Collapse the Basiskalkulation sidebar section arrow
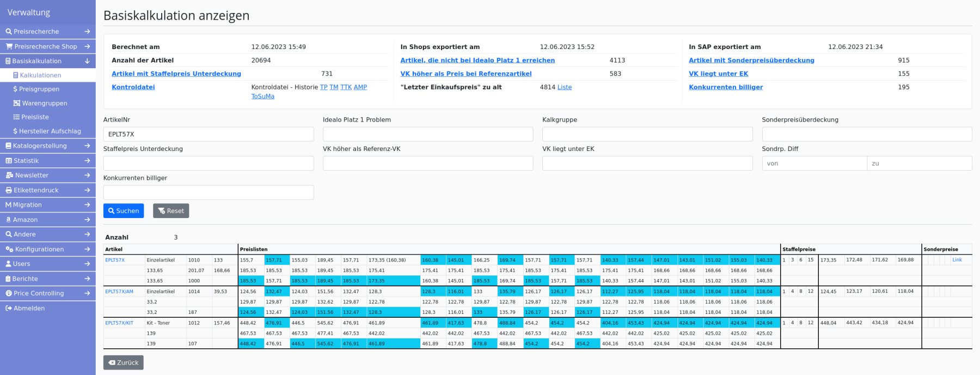The image size is (980, 375). (x=87, y=61)
